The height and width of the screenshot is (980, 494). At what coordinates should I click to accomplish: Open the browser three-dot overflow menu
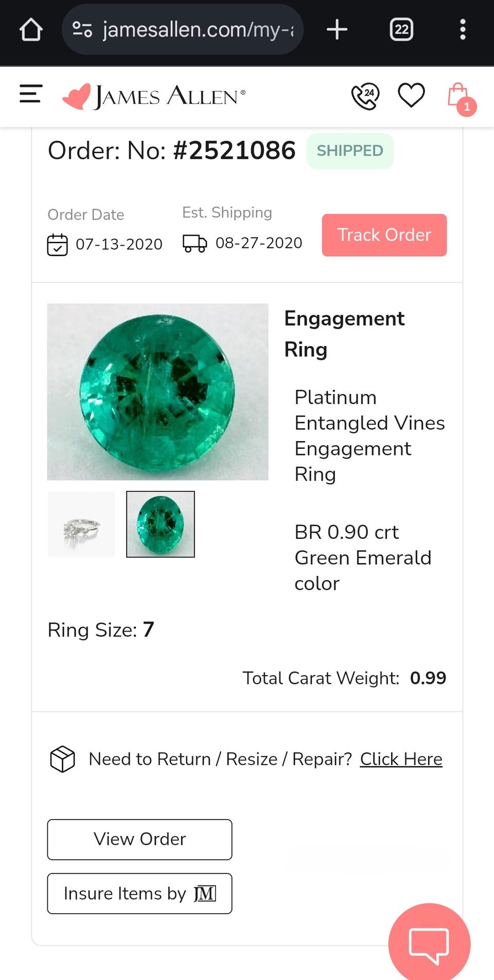[x=463, y=29]
